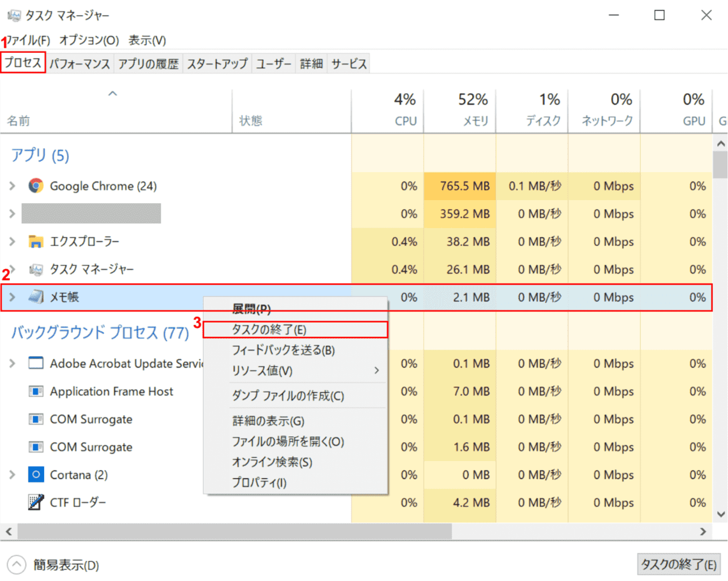Click the Task Manager title bar icon
This screenshot has width=728, height=581.
[x=14, y=15]
